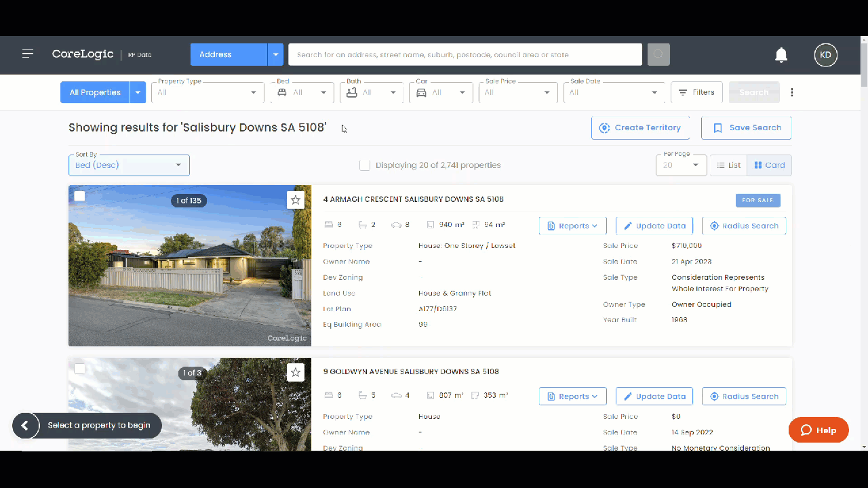Screen dimensions: 868x488
Task: Open Filters panel
Action: pyautogui.click(x=696, y=92)
